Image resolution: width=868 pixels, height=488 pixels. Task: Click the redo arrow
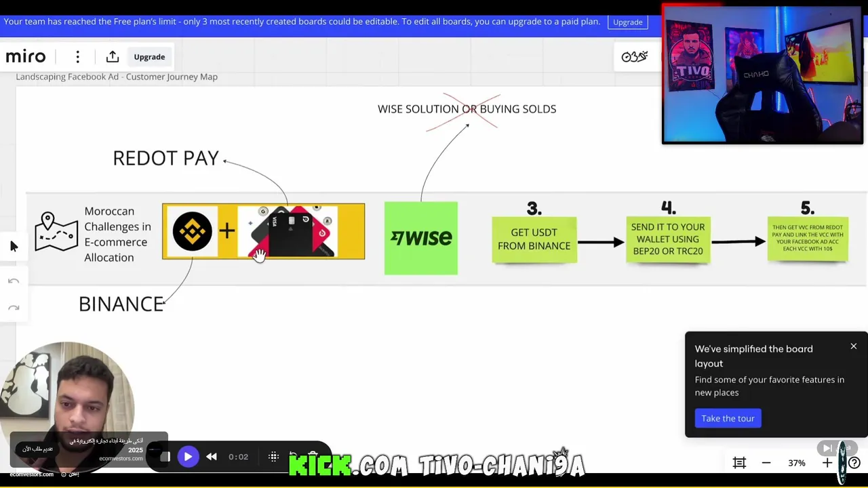point(14,308)
